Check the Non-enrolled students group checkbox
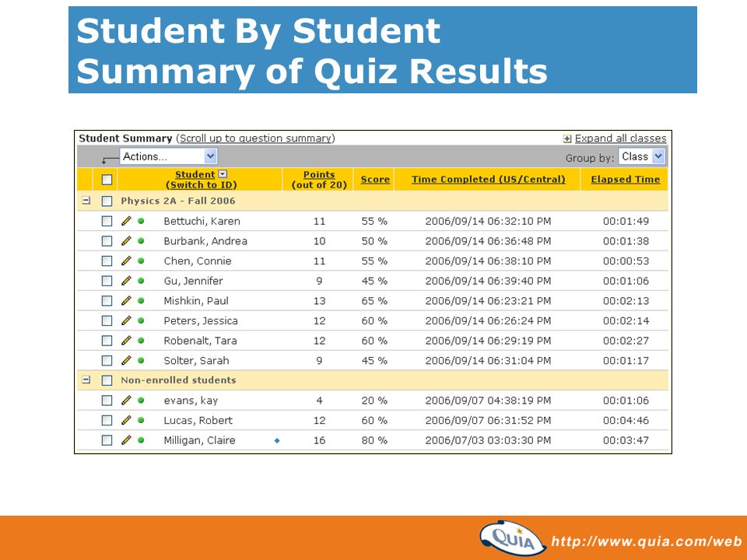 (x=107, y=380)
